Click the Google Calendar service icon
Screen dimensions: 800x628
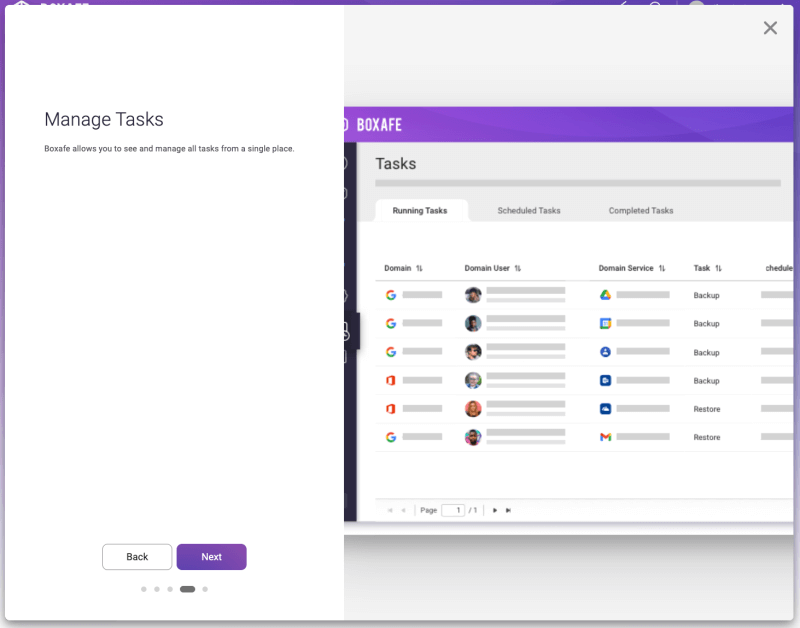point(605,324)
